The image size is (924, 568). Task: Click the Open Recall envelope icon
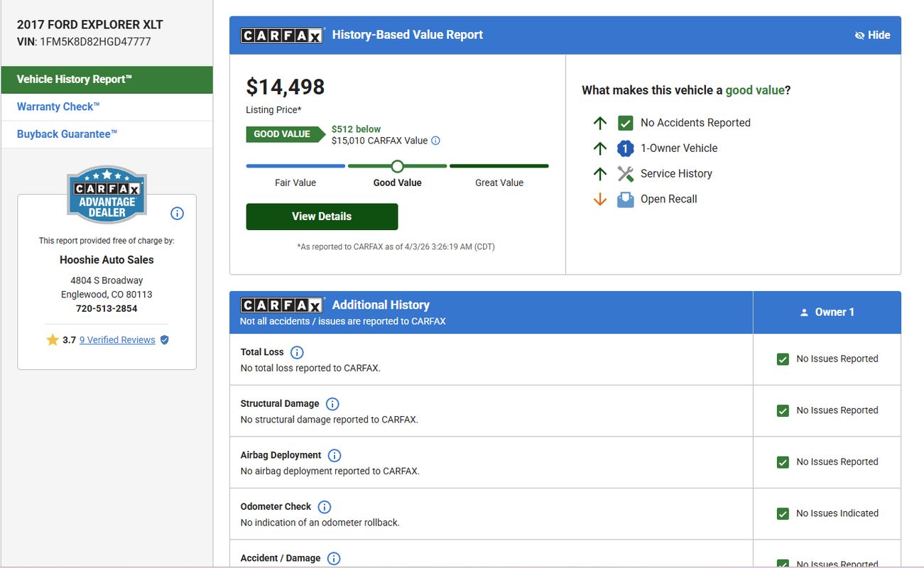(625, 200)
